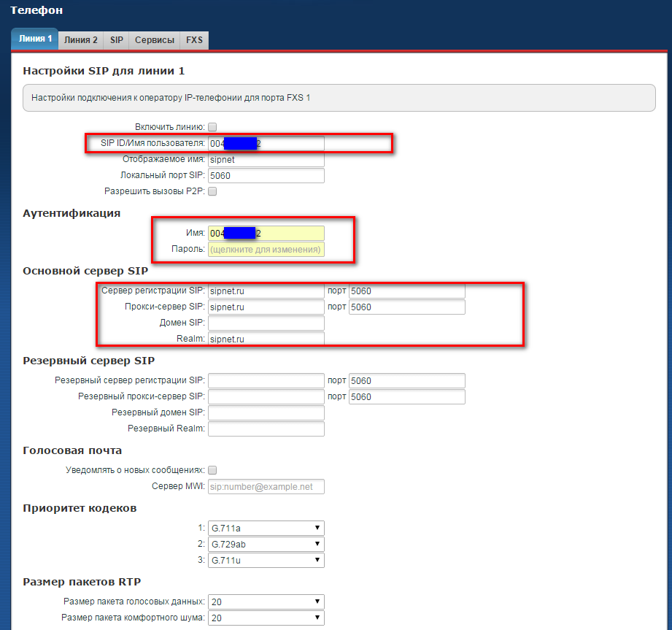Image resolution: width=672 pixels, height=630 pixels.
Task: Open Размер пакета комфортного шума dropdown
Action: coord(266,618)
